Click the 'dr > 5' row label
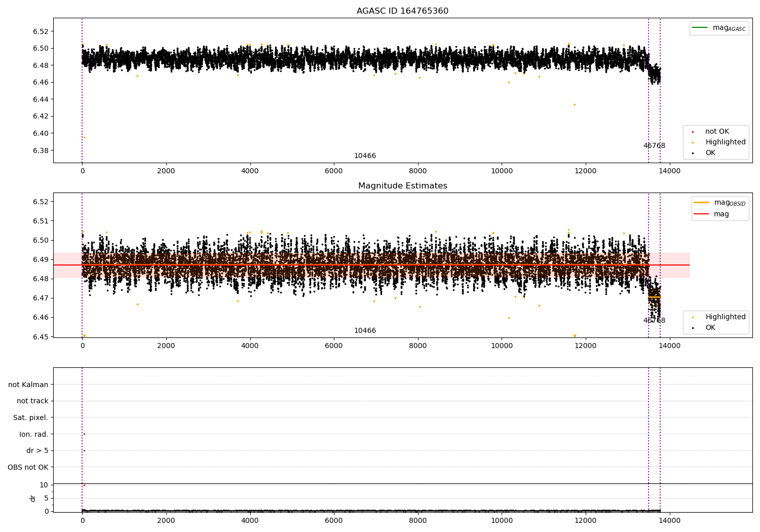This screenshot has height=532, width=760. 37,451
